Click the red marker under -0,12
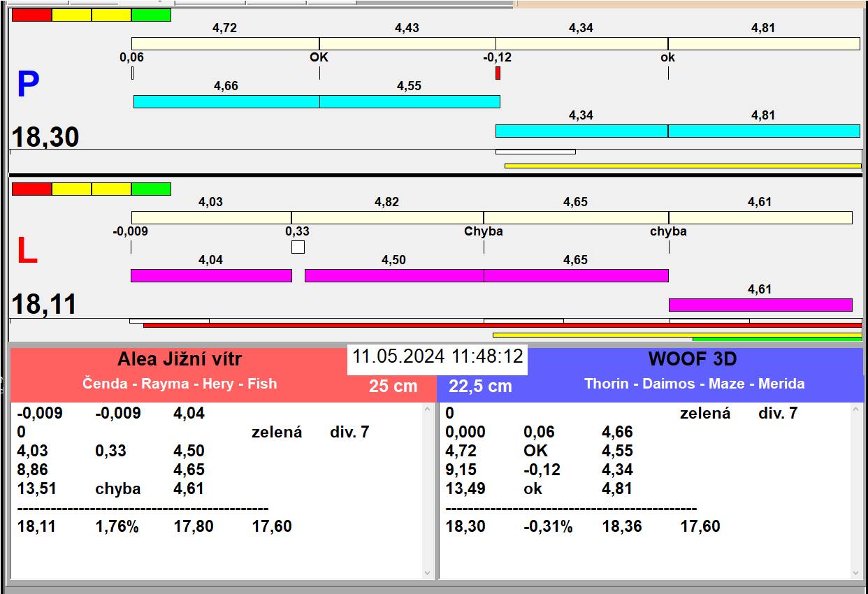Image resolution: width=868 pixels, height=594 pixels. tap(498, 73)
